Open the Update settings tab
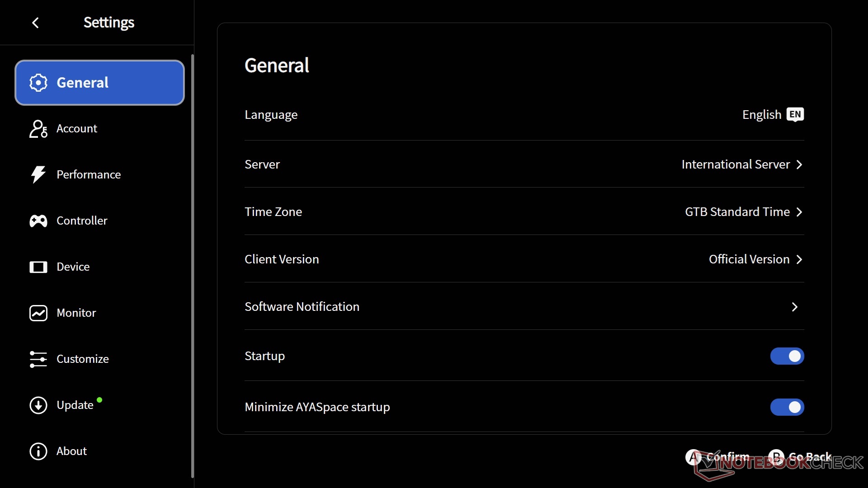 coord(75,405)
